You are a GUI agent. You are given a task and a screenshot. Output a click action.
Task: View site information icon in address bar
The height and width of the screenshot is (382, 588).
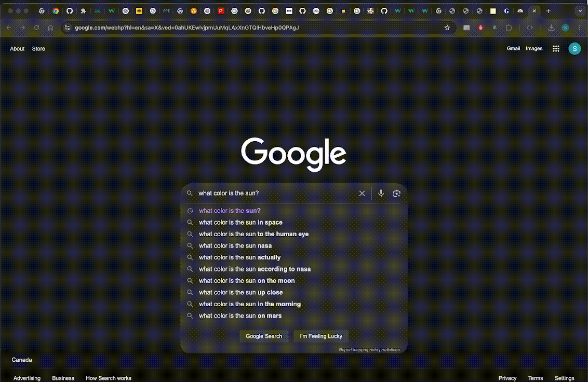67,28
